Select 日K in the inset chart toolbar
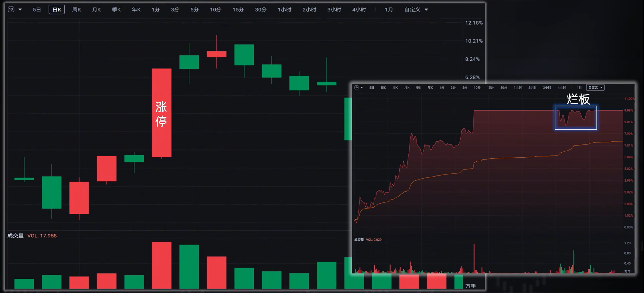Viewport: 644px width, 293px height. click(384, 88)
